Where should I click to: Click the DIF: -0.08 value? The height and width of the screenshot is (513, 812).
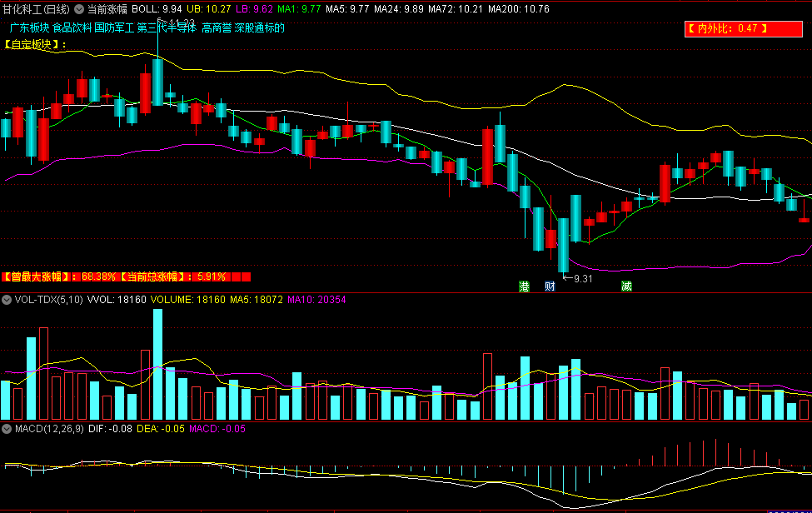click(110, 429)
